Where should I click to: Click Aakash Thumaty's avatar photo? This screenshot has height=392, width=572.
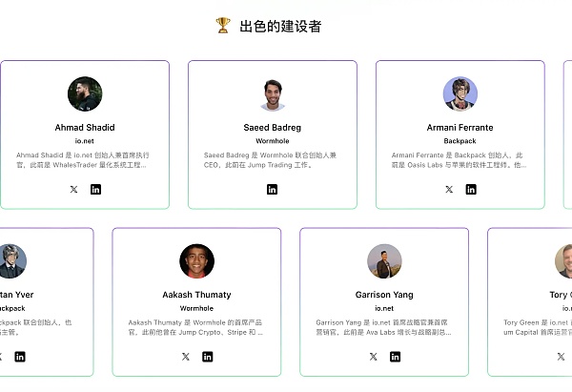196,261
